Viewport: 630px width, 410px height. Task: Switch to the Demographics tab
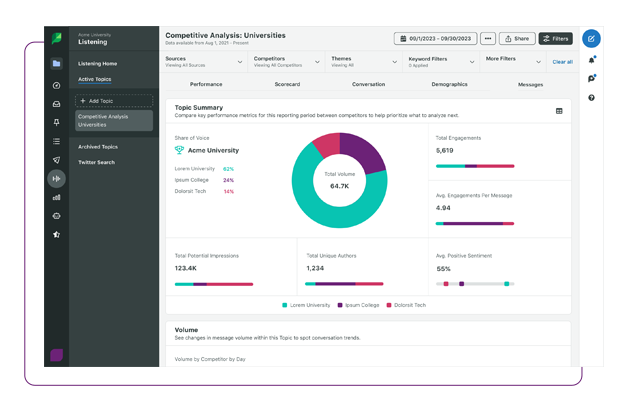(449, 85)
